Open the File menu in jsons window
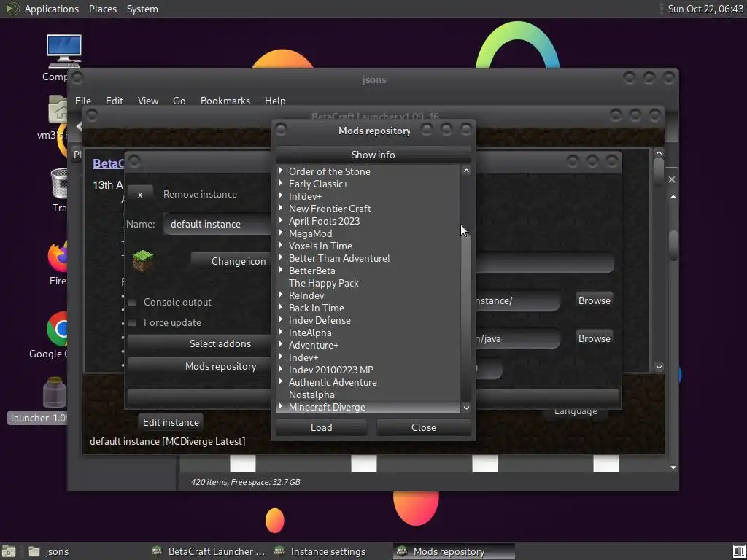747x560 pixels. click(x=83, y=101)
